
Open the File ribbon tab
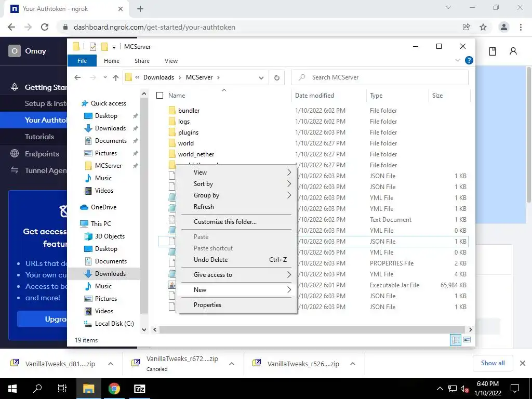click(x=82, y=61)
